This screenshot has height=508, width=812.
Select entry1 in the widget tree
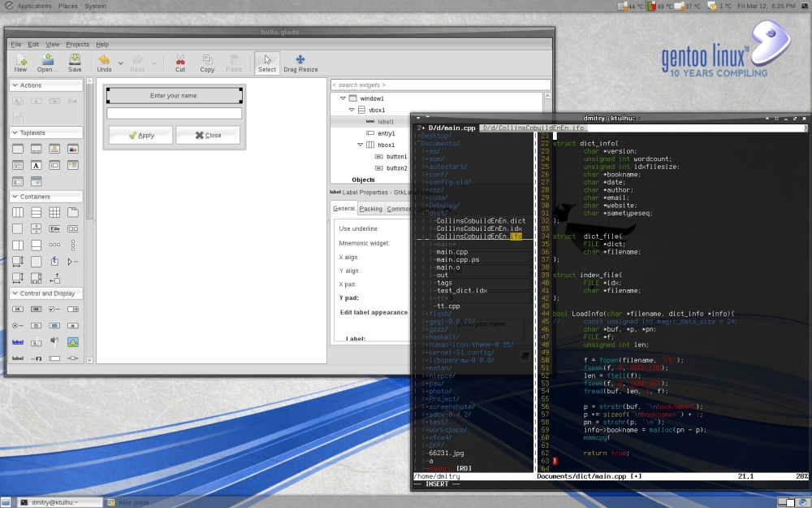point(386,133)
